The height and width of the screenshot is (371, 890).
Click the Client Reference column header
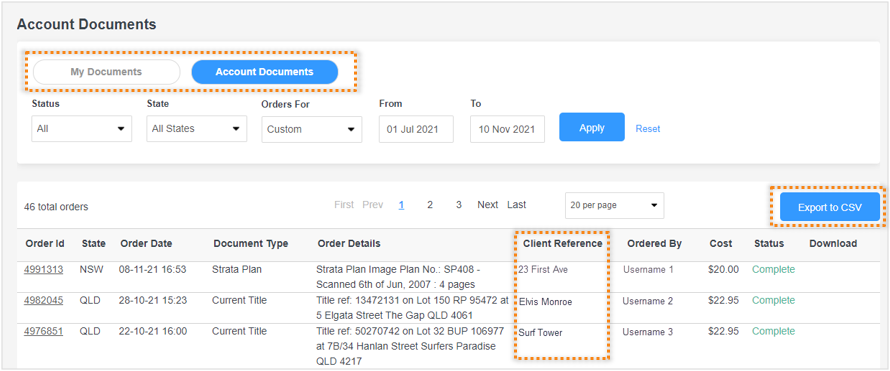click(562, 243)
